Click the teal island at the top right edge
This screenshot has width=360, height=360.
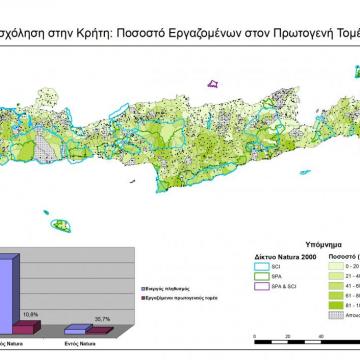click(x=358, y=72)
